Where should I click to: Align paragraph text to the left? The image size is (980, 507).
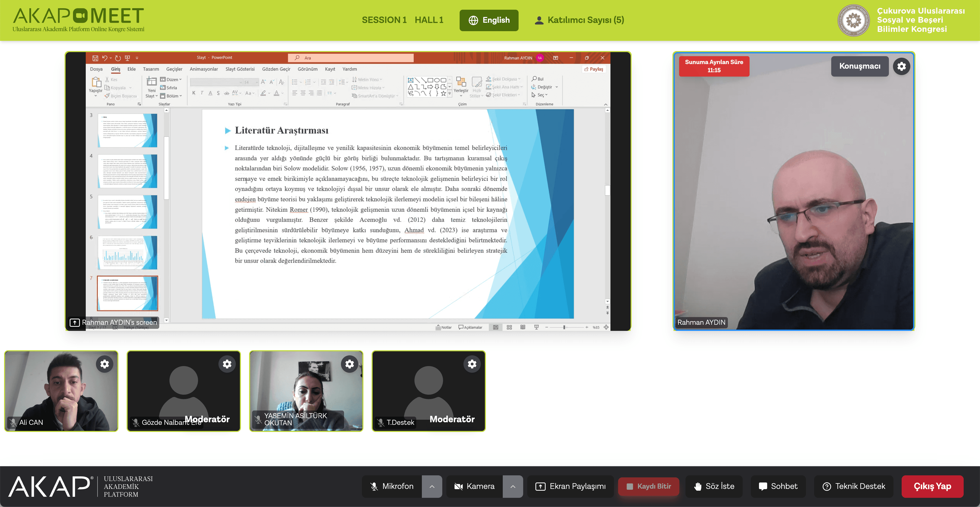click(295, 93)
